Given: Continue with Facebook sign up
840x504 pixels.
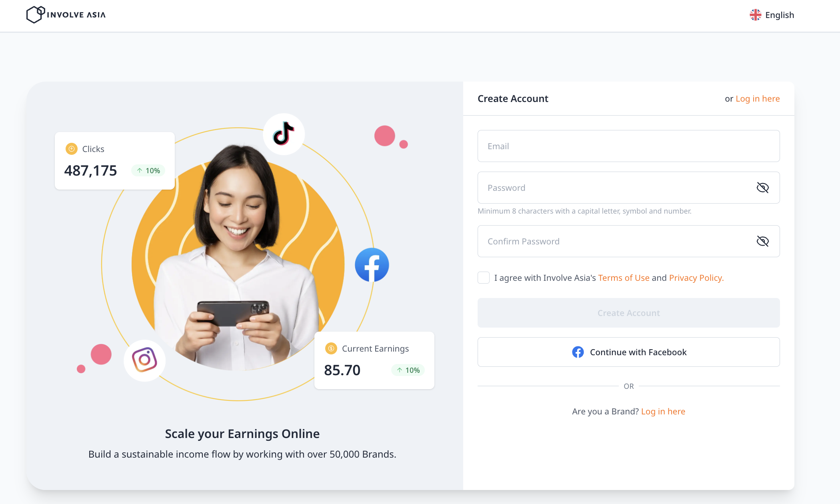Looking at the screenshot, I should pos(628,352).
